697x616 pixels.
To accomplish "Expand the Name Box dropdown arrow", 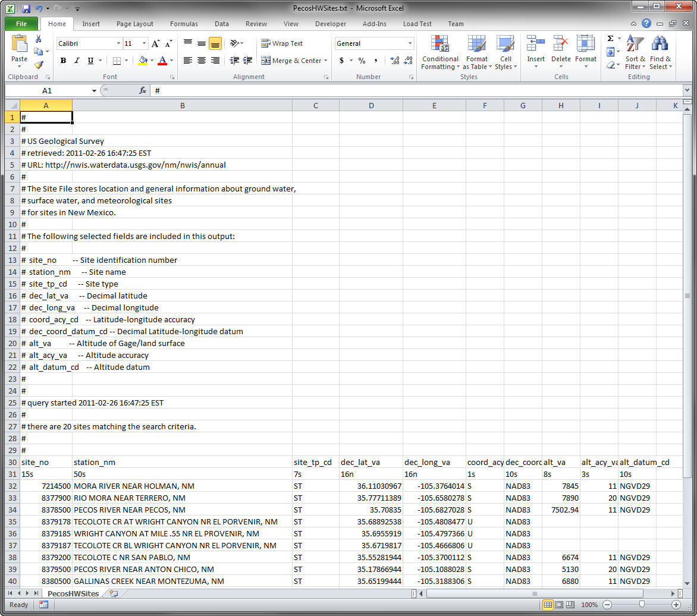I will [x=94, y=90].
